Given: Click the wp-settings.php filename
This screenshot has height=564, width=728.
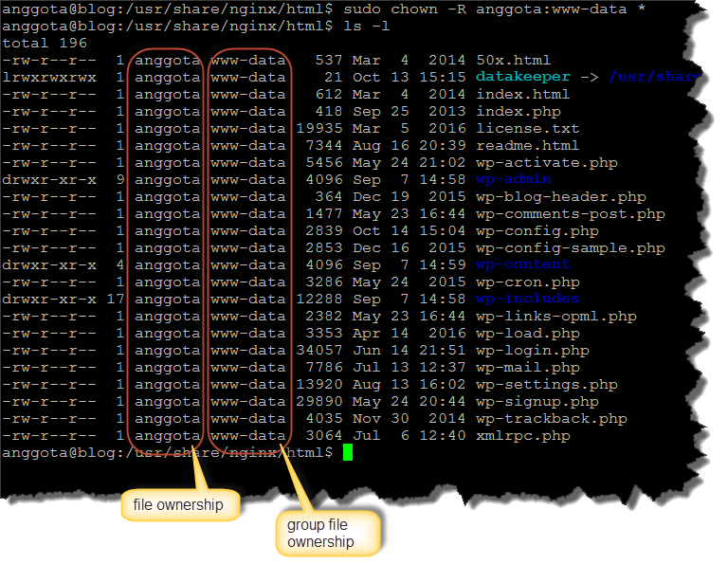Looking at the screenshot, I should (546, 385).
